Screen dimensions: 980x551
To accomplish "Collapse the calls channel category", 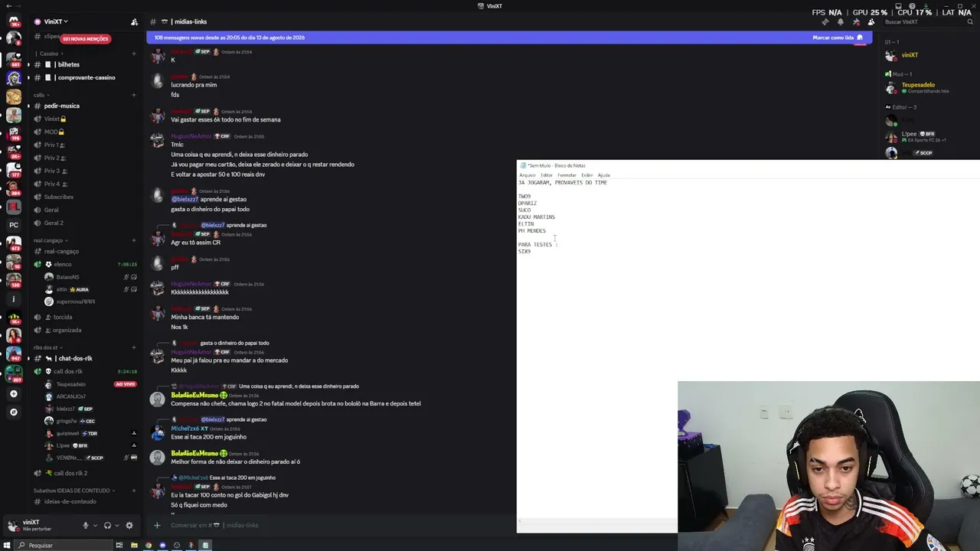I will click(41, 95).
